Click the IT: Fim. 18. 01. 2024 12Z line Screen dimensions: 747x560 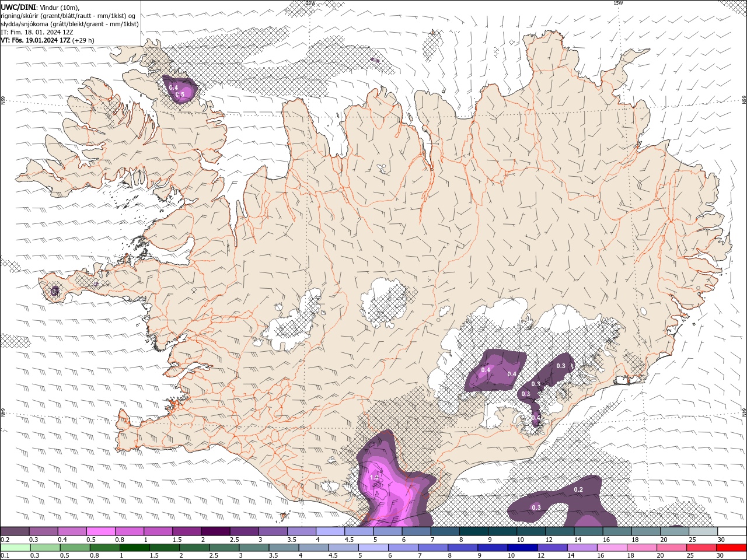coord(37,32)
